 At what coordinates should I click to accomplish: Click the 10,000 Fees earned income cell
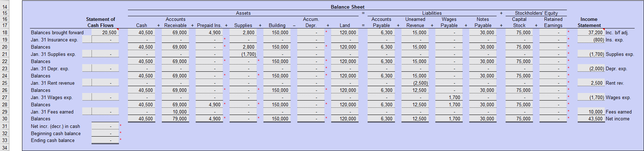pos(590,112)
